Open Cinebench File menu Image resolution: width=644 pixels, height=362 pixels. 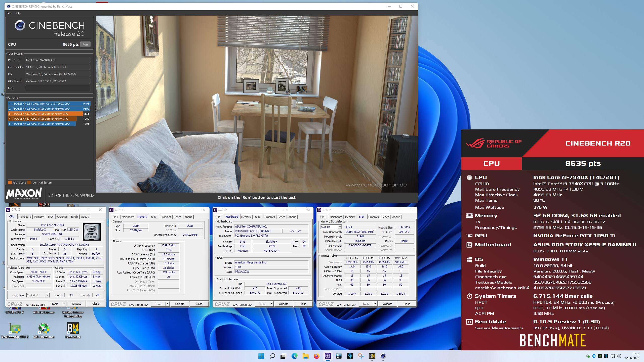pyautogui.click(x=9, y=13)
